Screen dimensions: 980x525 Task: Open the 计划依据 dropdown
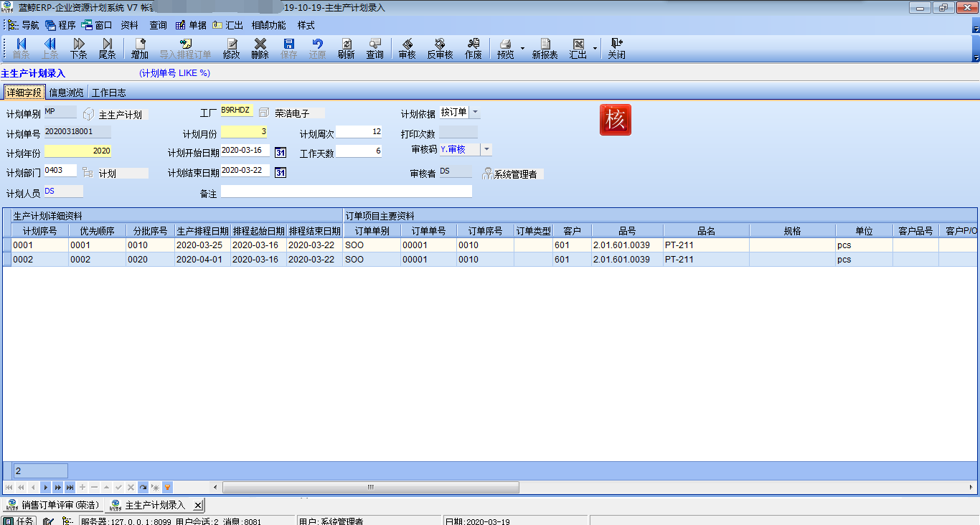point(476,113)
